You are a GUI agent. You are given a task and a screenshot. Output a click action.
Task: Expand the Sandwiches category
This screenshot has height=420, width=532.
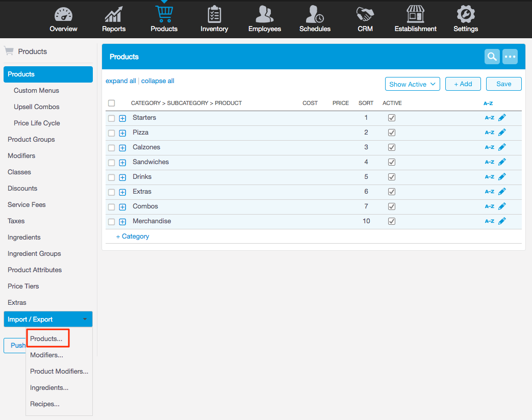click(122, 163)
